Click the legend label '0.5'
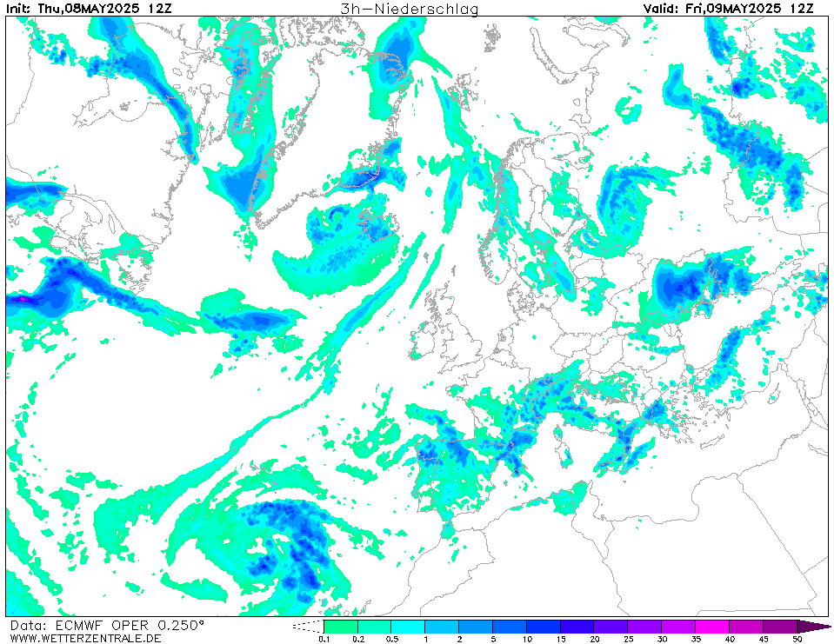This screenshot has height=644, width=834. point(391,639)
